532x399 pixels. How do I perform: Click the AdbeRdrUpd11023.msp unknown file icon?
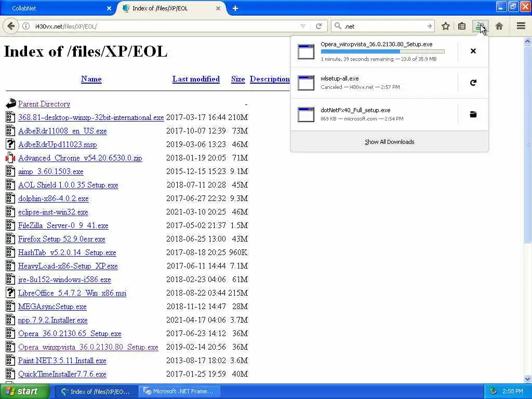tap(10, 144)
